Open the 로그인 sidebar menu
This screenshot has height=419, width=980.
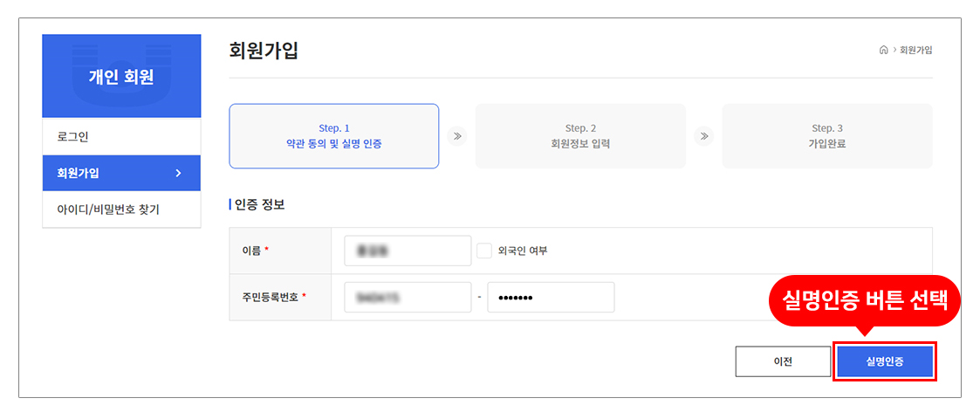coord(121,137)
